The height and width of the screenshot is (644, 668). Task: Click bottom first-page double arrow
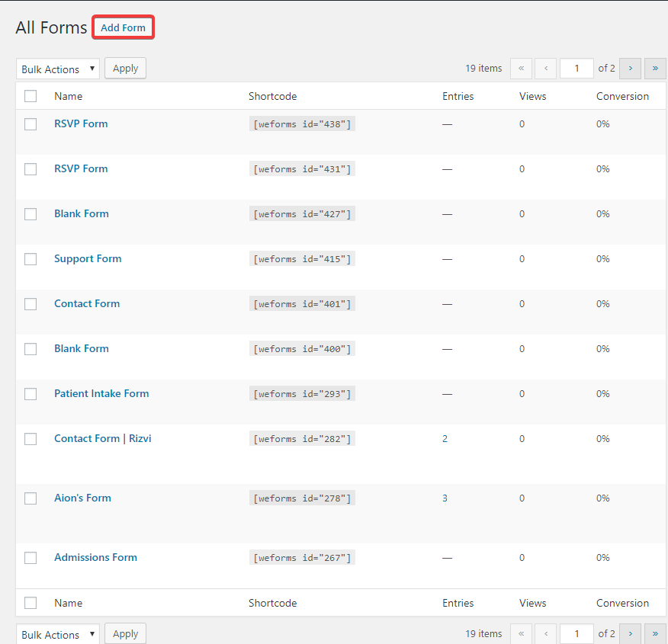(x=521, y=634)
